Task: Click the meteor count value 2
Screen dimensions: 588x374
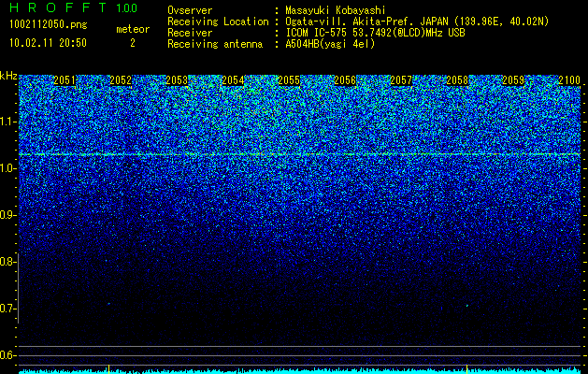Action: point(133,43)
